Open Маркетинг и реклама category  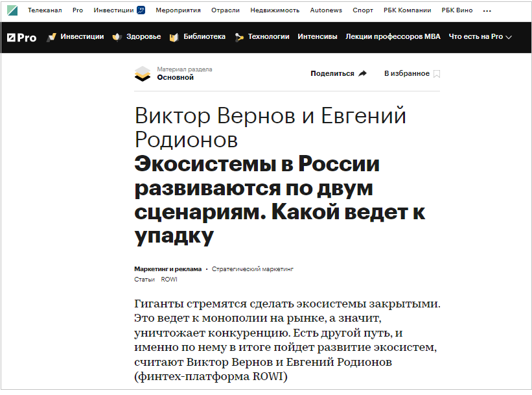click(x=168, y=269)
